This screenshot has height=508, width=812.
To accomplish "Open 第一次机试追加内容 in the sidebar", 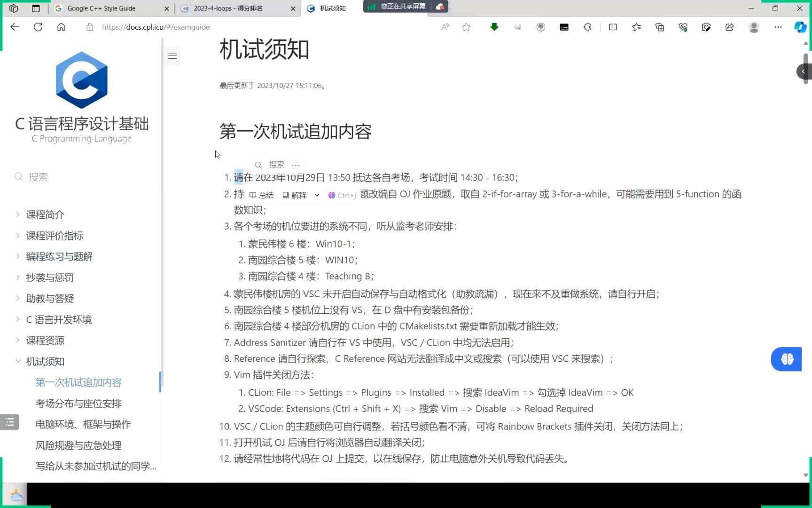I will 78,382.
